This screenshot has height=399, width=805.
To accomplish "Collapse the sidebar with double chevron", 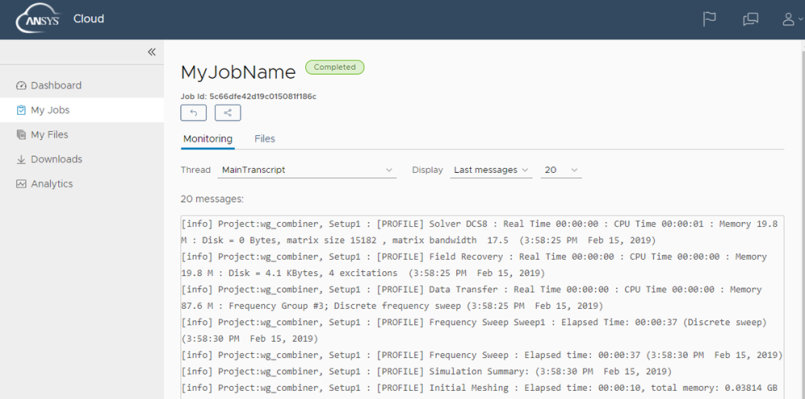I will [151, 52].
